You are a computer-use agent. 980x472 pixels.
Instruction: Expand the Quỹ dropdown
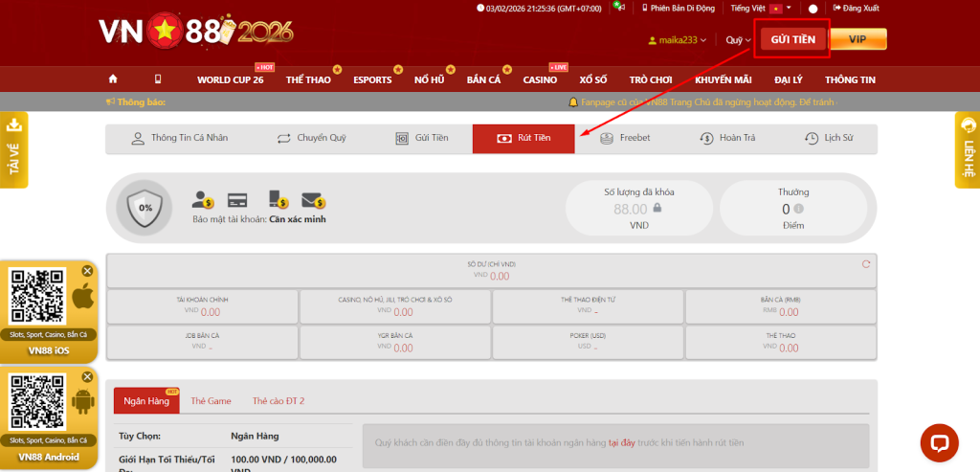738,40
